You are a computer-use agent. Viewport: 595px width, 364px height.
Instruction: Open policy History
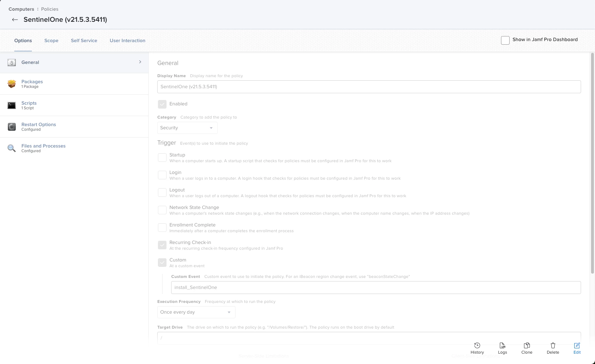click(x=477, y=348)
